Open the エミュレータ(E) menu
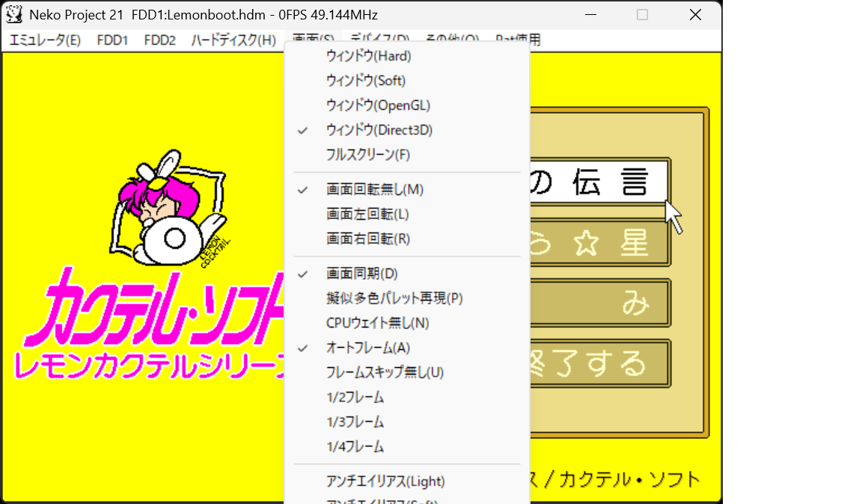The width and height of the screenshot is (862, 504). coord(45,40)
